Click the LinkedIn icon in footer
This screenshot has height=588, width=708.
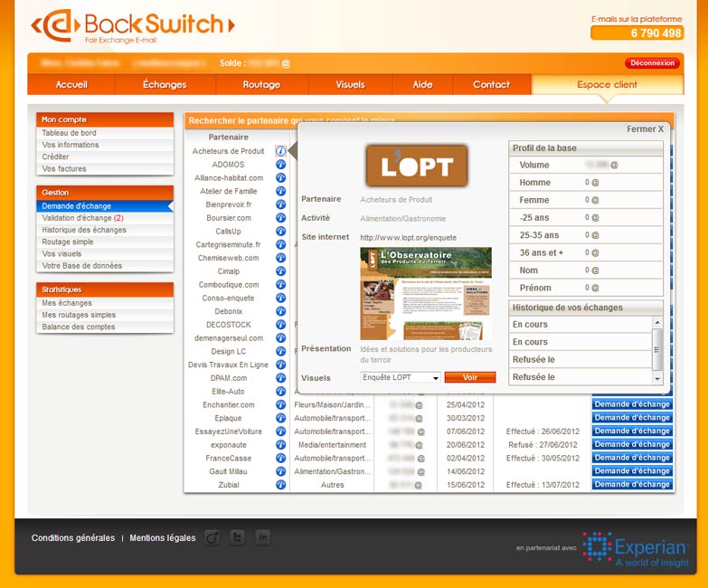point(262,537)
